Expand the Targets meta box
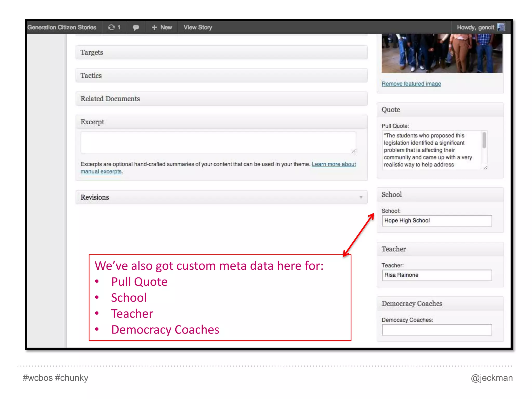 [221, 52]
